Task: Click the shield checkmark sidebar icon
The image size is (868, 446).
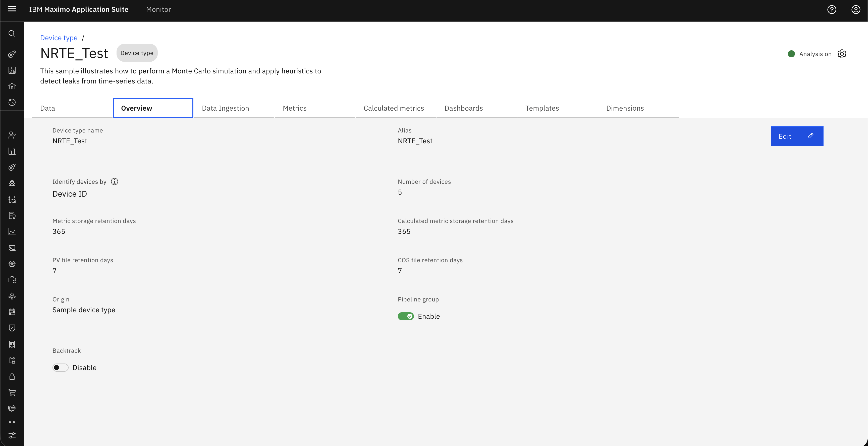Action: point(12,328)
